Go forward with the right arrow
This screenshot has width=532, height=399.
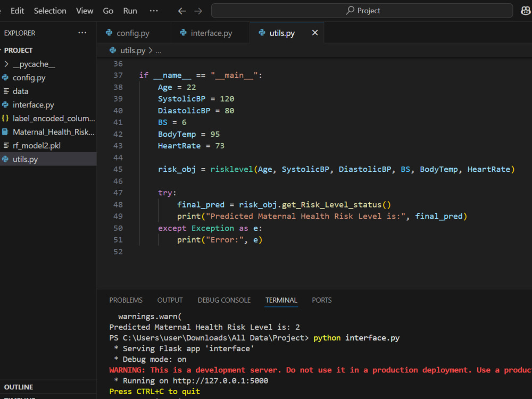[x=198, y=11]
